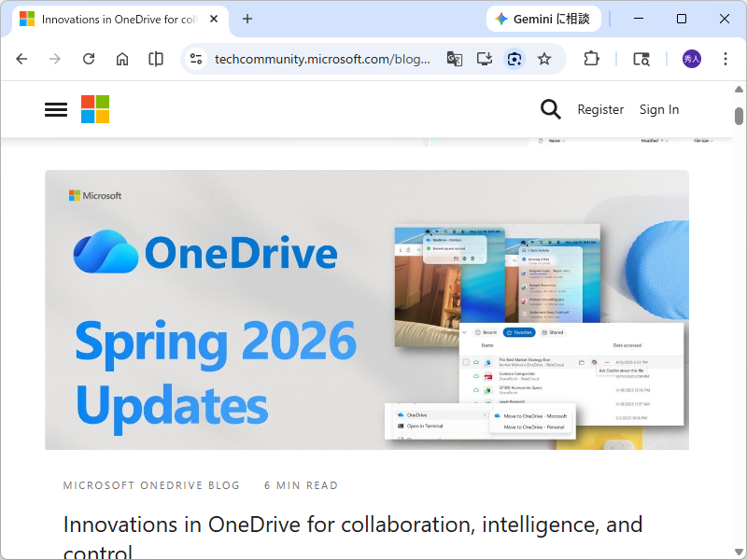Open the Chrome profile avatar
The width and height of the screenshot is (747, 560).
[692, 59]
